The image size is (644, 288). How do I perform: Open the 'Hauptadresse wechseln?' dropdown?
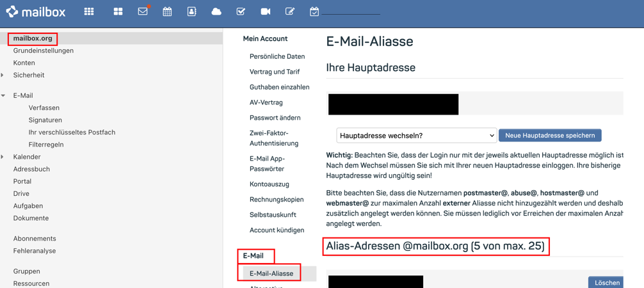point(416,136)
